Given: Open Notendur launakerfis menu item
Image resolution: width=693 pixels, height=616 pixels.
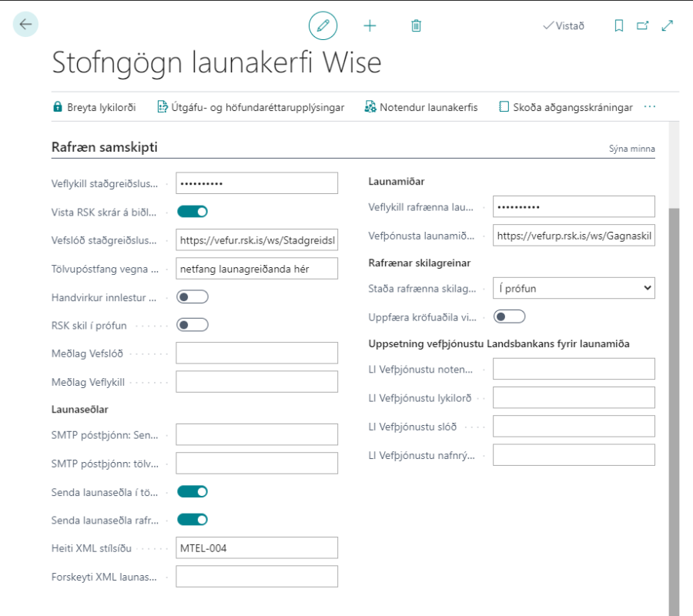Looking at the screenshot, I should [420, 107].
